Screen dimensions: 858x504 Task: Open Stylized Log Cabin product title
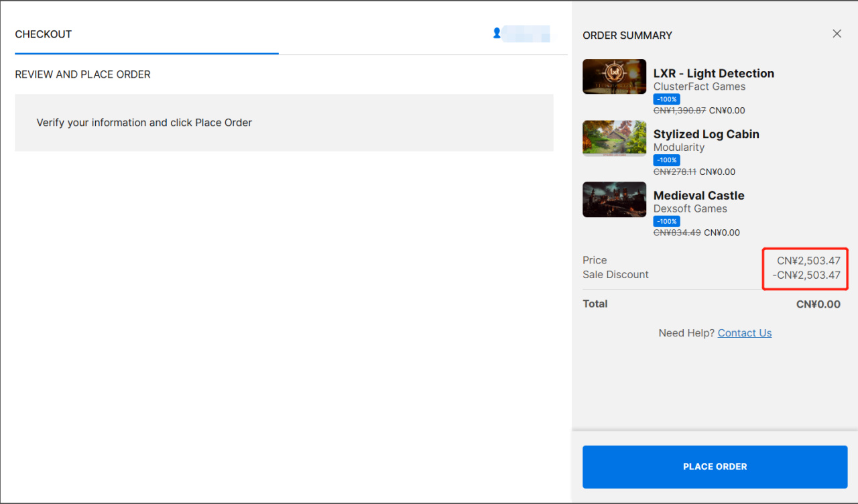[x=706, y=134]
